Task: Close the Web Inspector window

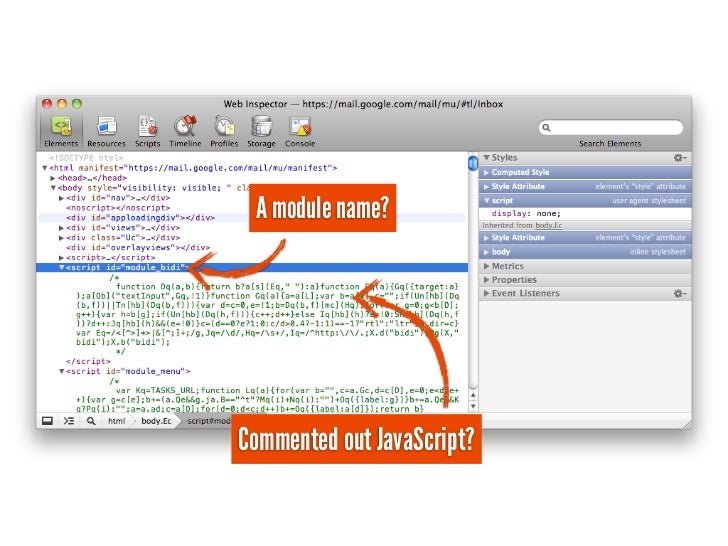Action: [47, 104]
